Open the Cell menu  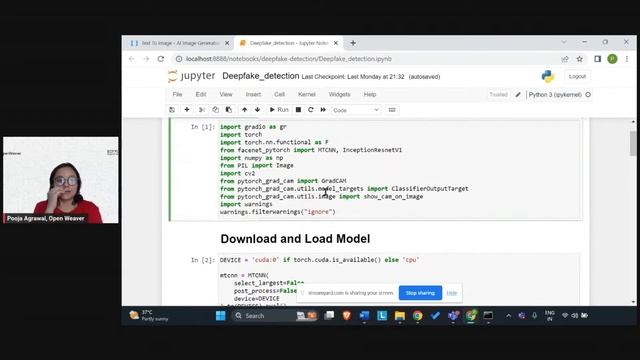coord(279,94)
